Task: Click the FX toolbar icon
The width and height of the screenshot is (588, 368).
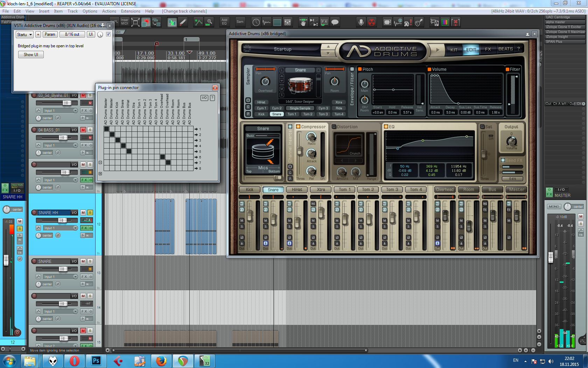Action: tap(324, 22)
